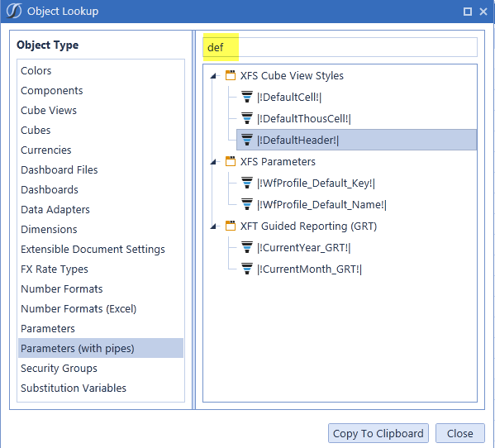Click the XFT Guided Reporting folder icon

231,226
